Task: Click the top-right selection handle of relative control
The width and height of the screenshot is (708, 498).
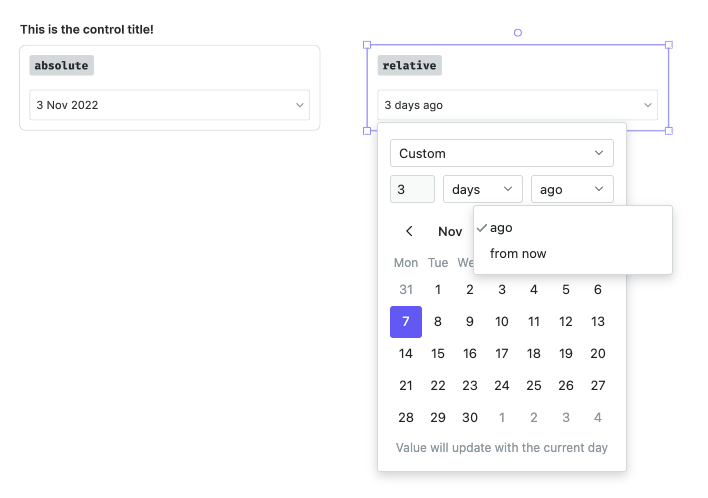Action: pos(669,45)
